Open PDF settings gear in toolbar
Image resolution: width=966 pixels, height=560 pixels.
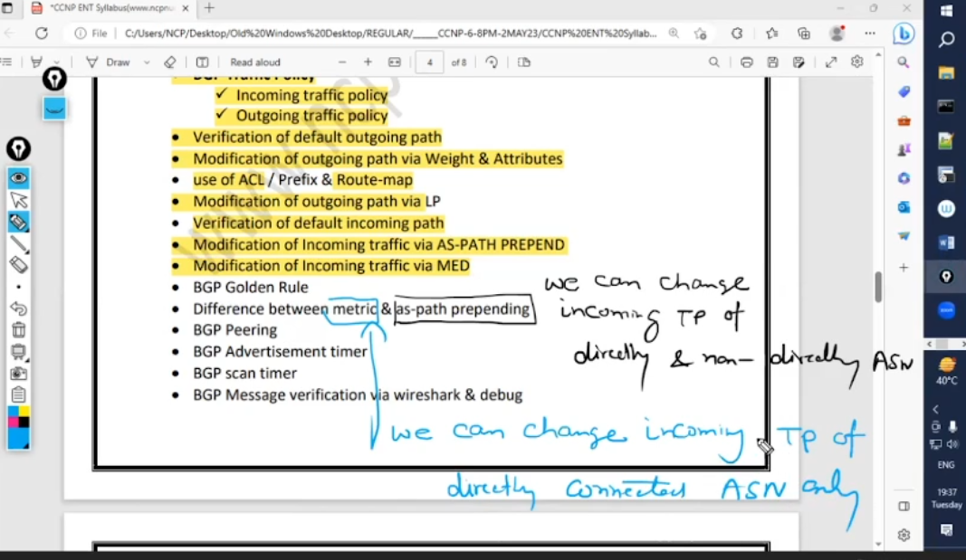point(857,62)
